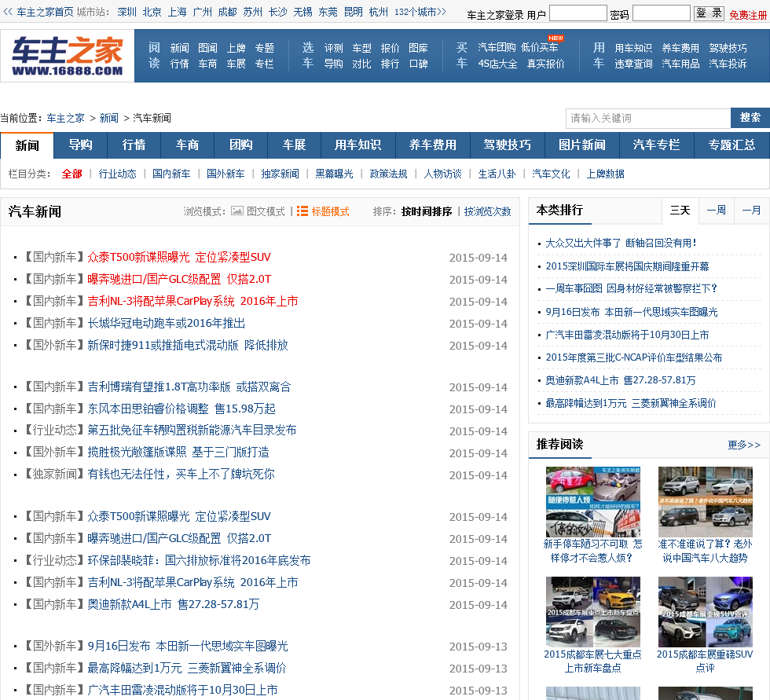Click 新闻 in breadcrumb path
Image resolution: width=770 pixels, height=700 pixels.
(x=108, y=118)
